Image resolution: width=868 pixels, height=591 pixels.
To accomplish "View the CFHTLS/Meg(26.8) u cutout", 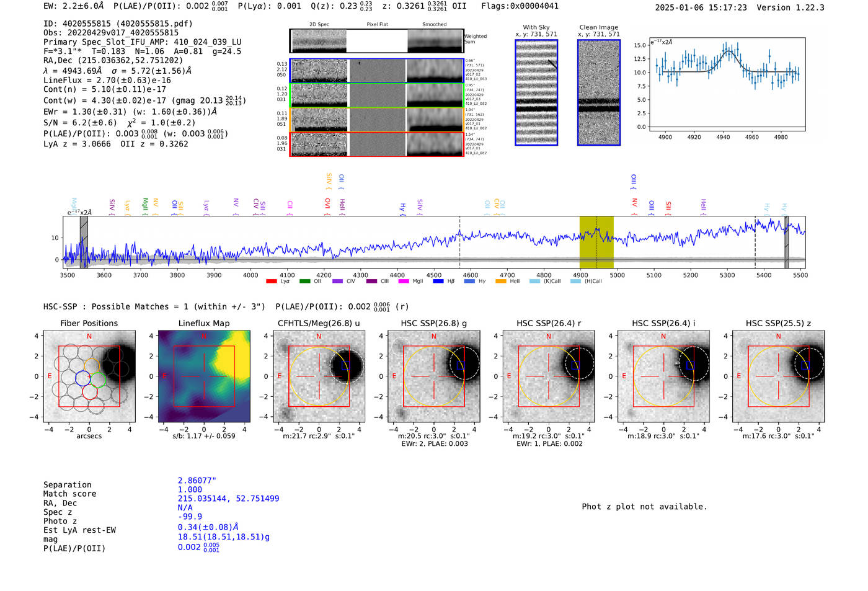I will [319, 376].
